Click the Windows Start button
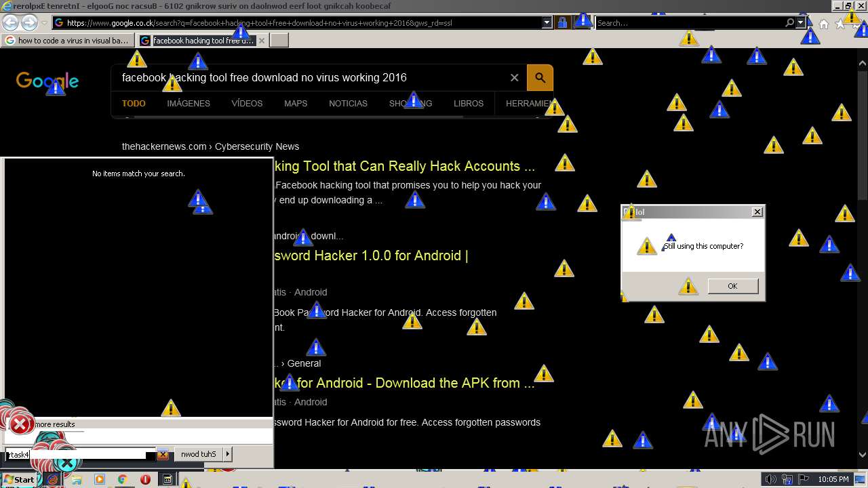Image resolution: width=868 pixels, height=488 pixels. 19,479
